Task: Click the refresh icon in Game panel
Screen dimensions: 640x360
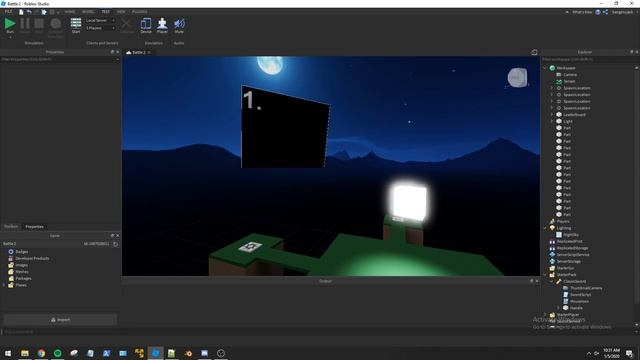Action: point(116,244)
